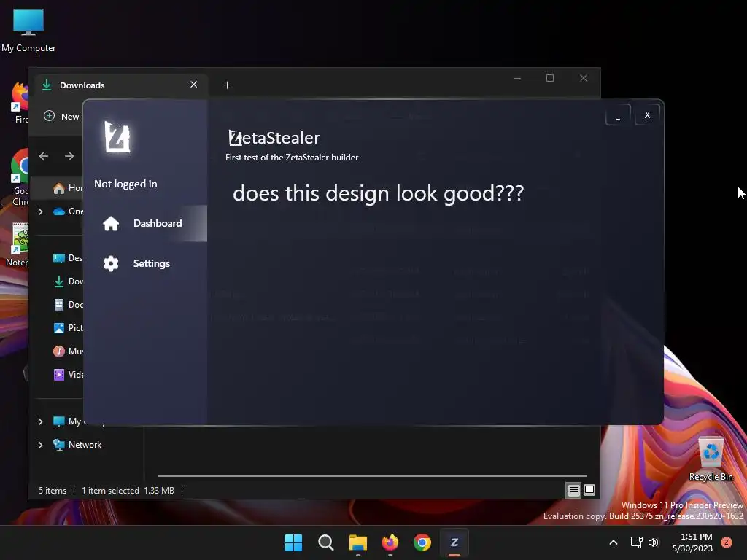Expand My Computer in Explorer navigation tree
This screenshot has width=747, height=560.
pyautogui.click(x=41, y=421)
